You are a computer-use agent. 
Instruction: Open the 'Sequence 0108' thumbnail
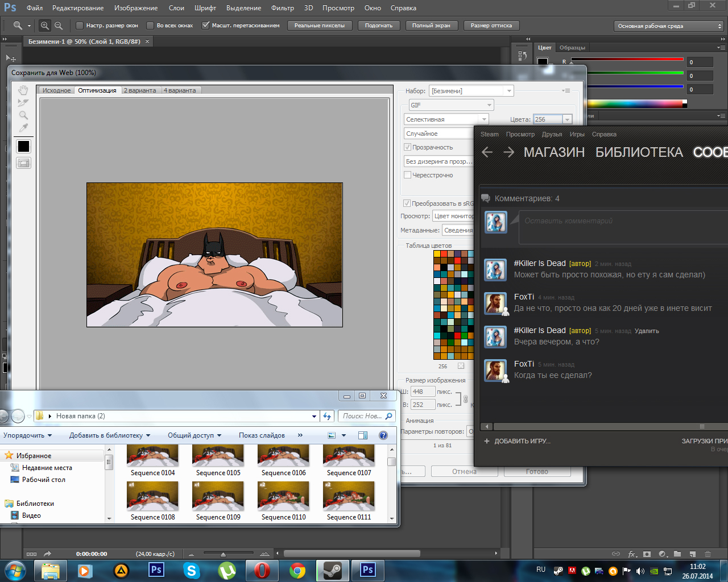pyautogui.click(x=152, y=501)
